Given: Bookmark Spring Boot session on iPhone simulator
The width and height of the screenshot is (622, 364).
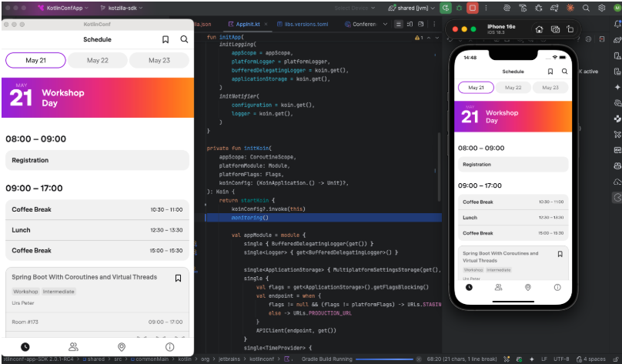Looking at the screenshot, I should tap(560, 254).
